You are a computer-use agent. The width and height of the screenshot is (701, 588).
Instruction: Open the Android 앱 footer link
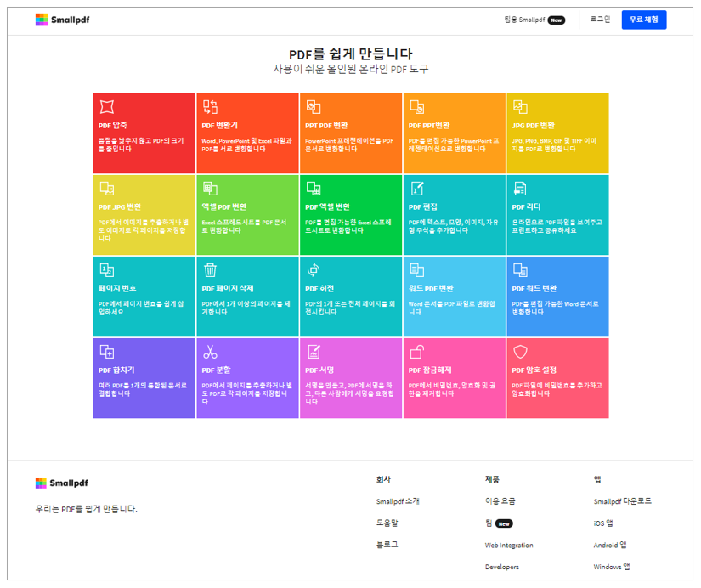click(610, 545)
